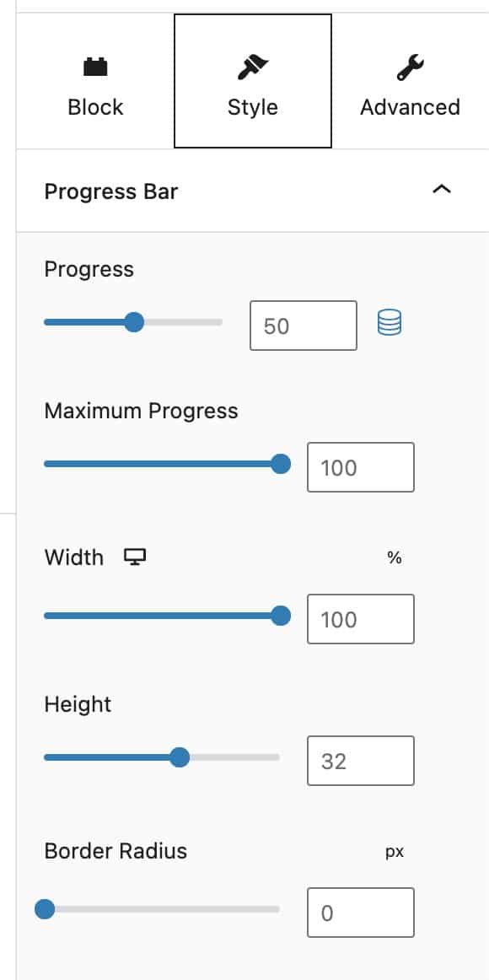Click the paintbrush icon of the Style tab
489x980 pixels.
click(x=252, y=67)
